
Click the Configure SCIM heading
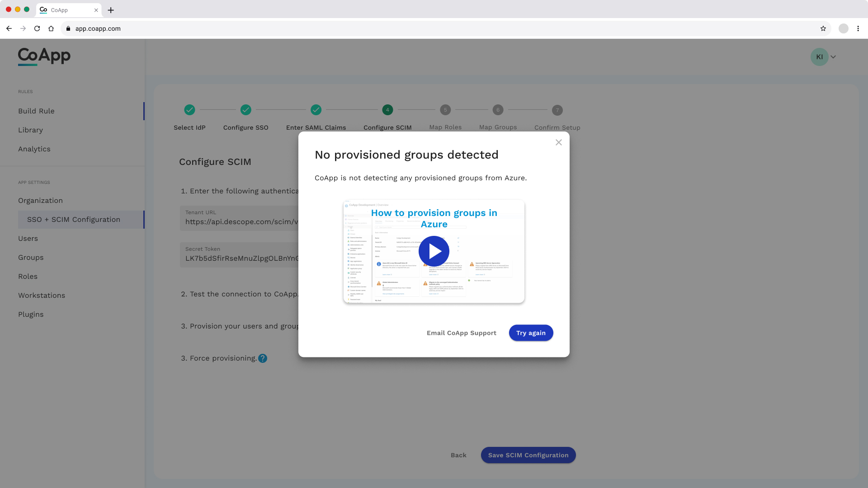click(215, 162)
